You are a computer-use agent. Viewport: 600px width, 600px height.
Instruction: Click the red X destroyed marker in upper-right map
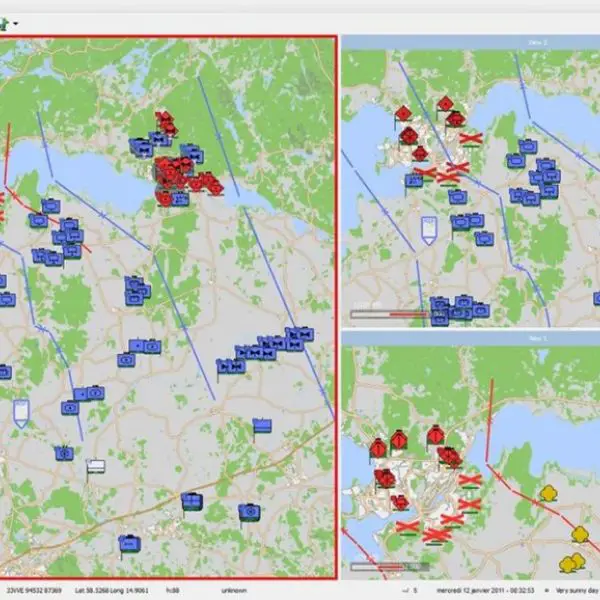click(x=471, y=139)
